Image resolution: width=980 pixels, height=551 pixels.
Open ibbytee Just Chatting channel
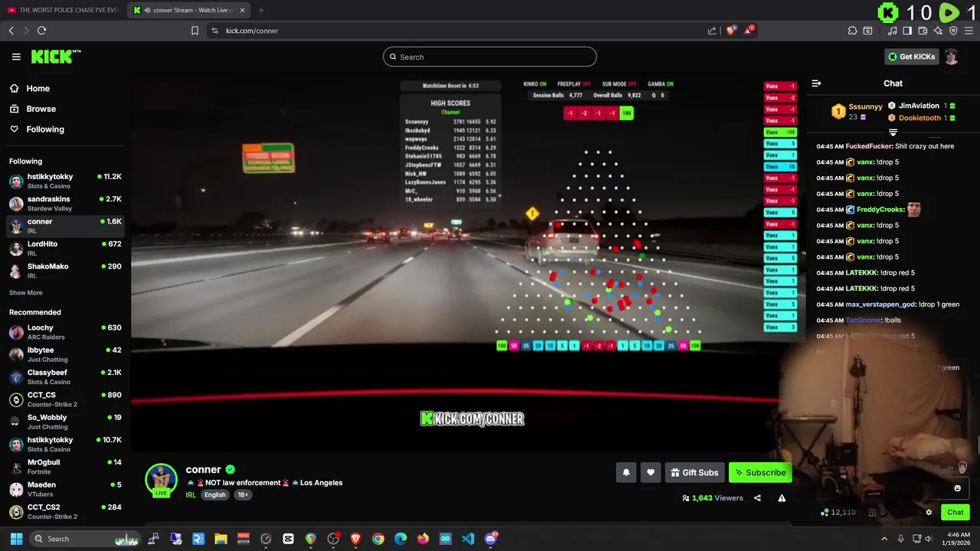pos(65,354)
